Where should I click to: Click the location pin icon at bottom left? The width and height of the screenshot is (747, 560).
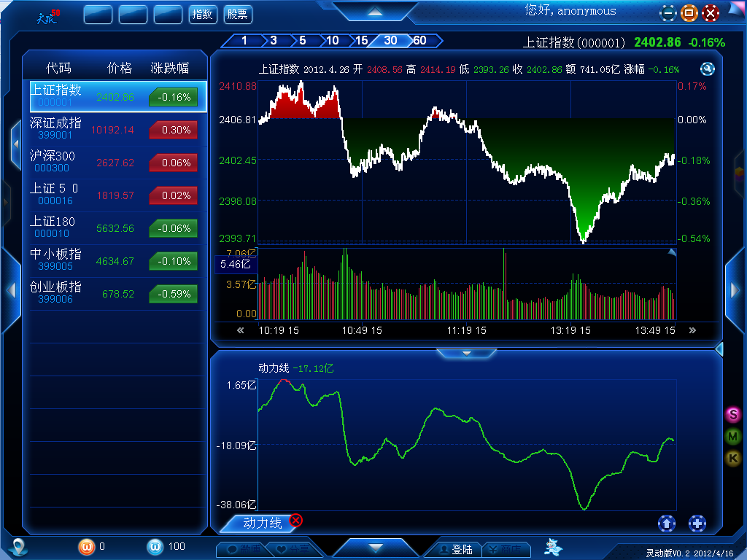coord(18,547)
